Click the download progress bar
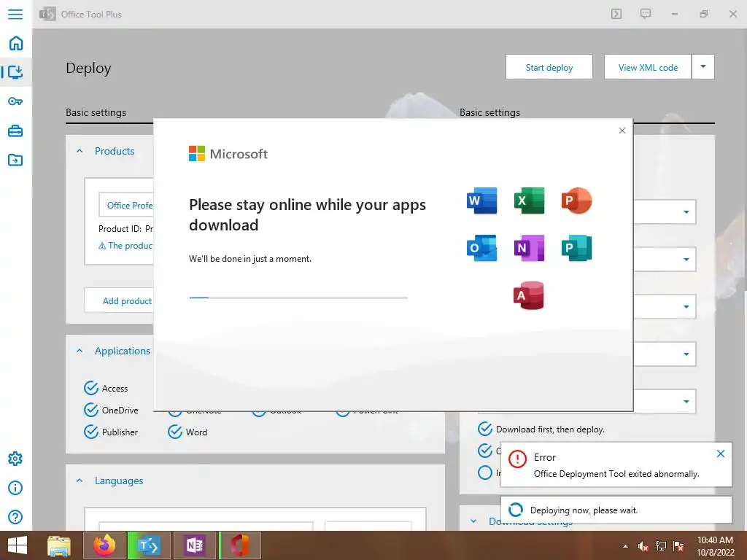This screenshot has height=560, width=747. pos(298,297)
